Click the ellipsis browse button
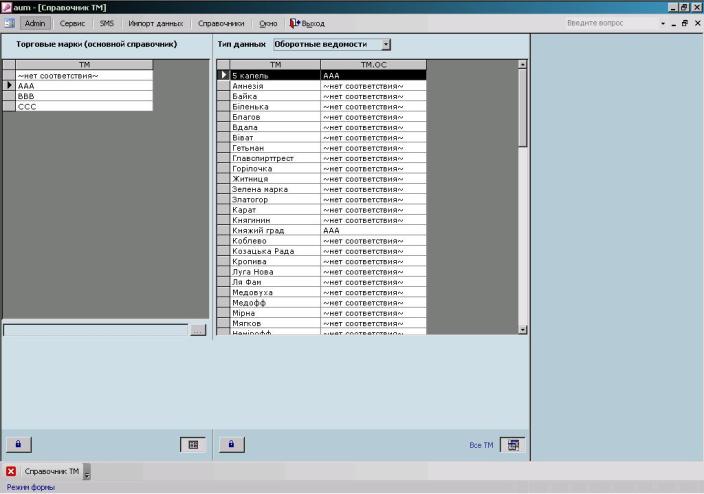Screen dimensions: 704x494 pyautogui.click(x=198, y=330)
